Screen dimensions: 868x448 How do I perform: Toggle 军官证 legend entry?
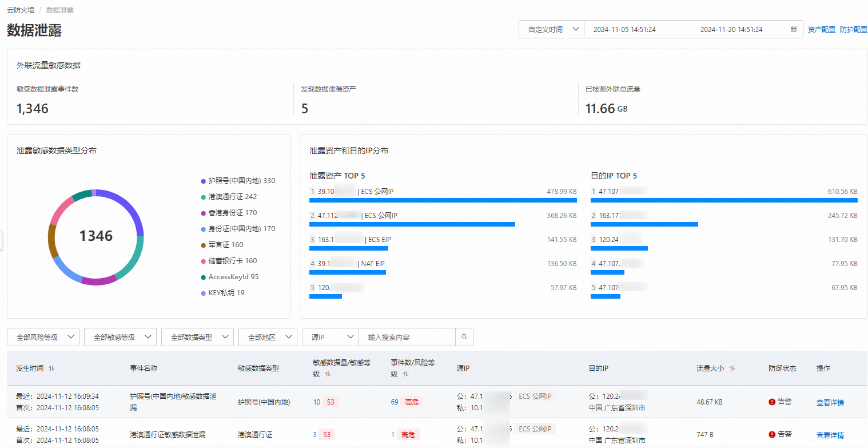(x=222, y=245)
